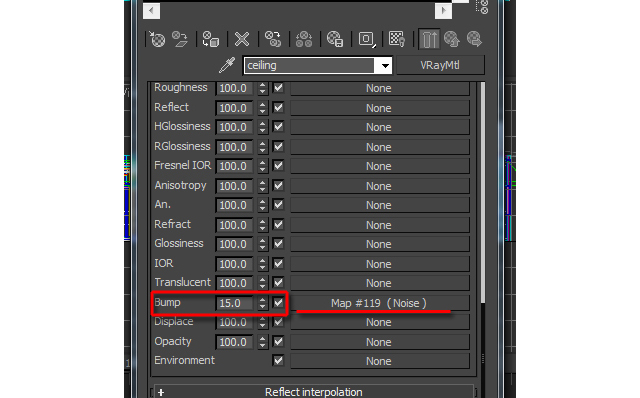The height and width of the screenshot is (398, 640).
Task: Click the Opacity None map slot
Action: (380, 342)
